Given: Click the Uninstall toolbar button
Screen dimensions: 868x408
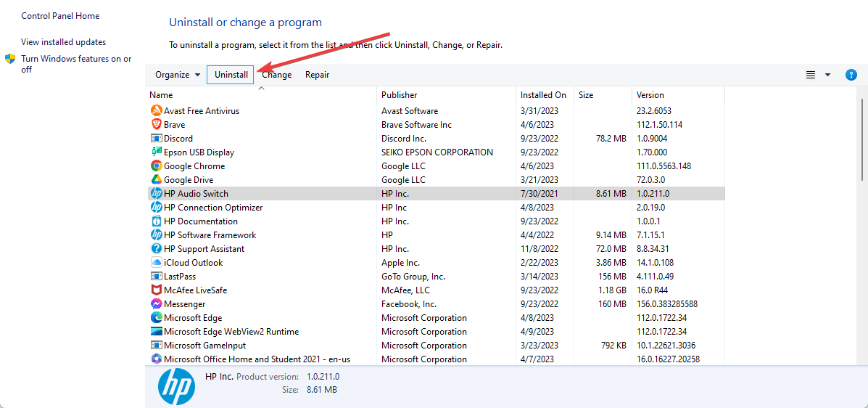Looking at the screenshot, I should pos(231,75).
